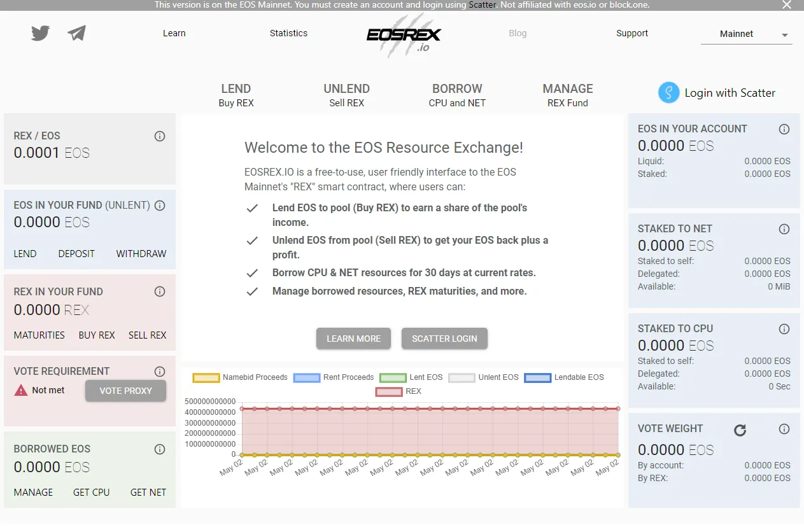Switch to BORROW CPU and NET tab
This screenshot has width=804, height=532.
457,95
